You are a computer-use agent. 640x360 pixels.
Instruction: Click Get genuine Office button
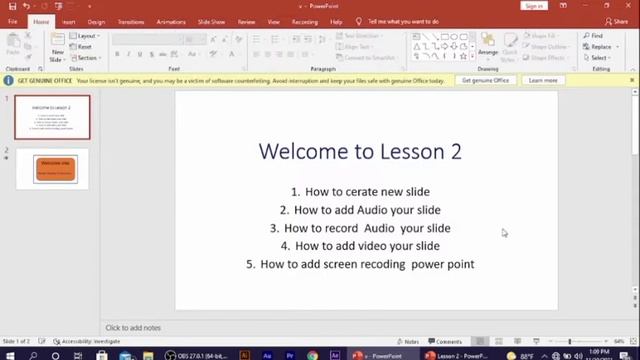(486, 80)
